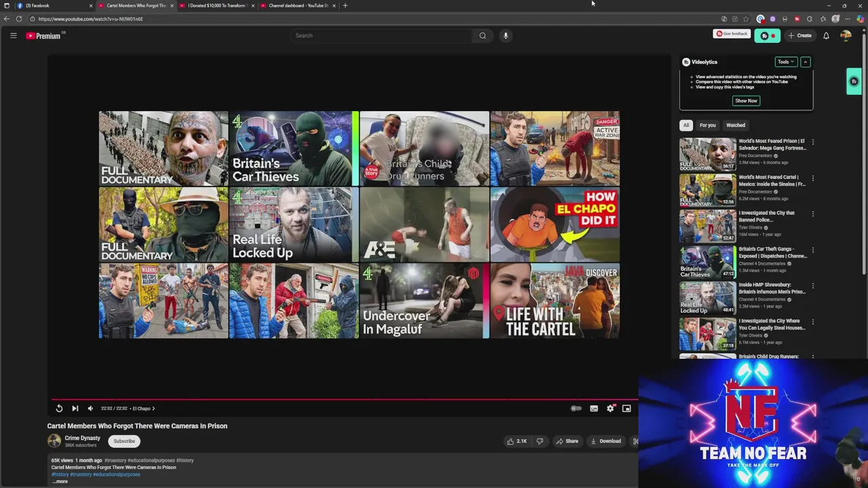The width and height of the screenshot is (868, 488).
Task: Skip to next video
Action: coord(75,408)
